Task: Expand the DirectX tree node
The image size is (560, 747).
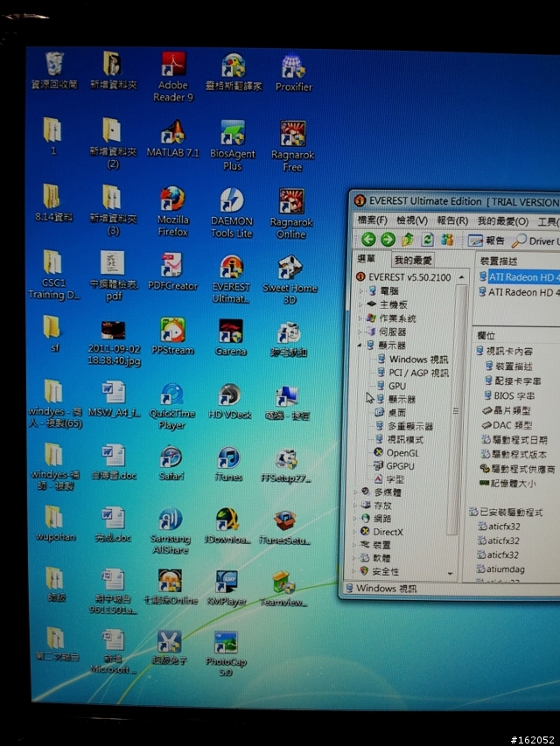Action: pos(355,531)
